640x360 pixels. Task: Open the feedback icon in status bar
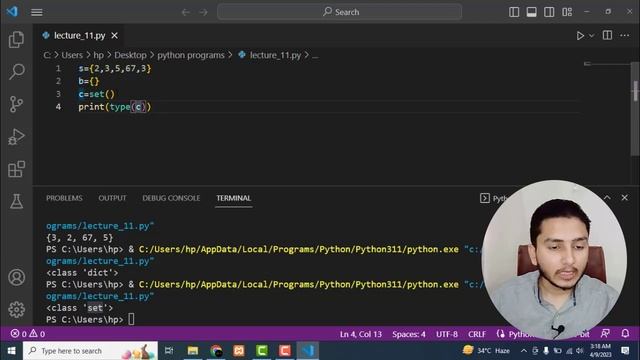point(605,334)
